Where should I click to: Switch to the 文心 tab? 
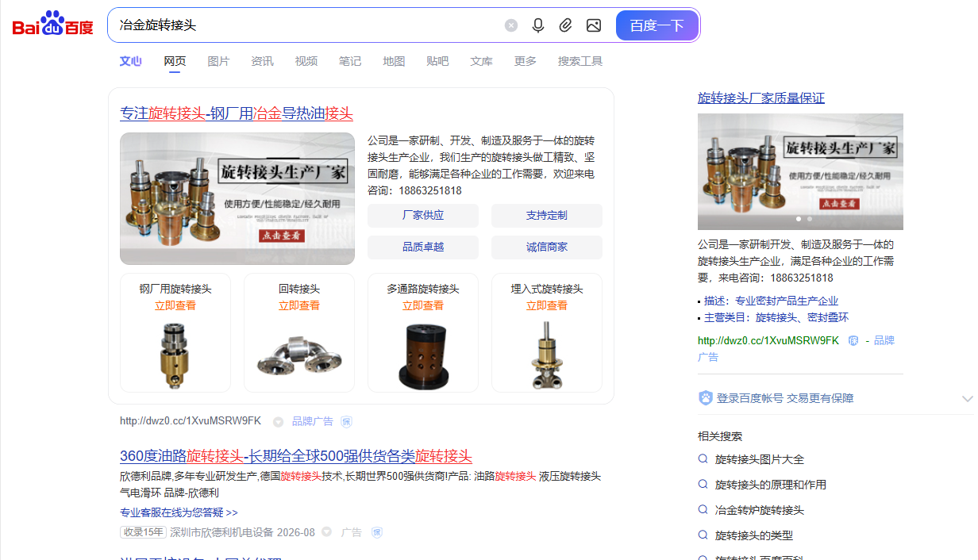(131, 61)
